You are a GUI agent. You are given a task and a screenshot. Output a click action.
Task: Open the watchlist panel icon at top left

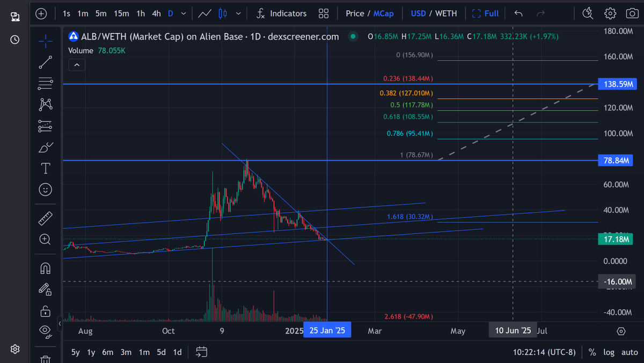pyautogui.click(x=15, y=17)
